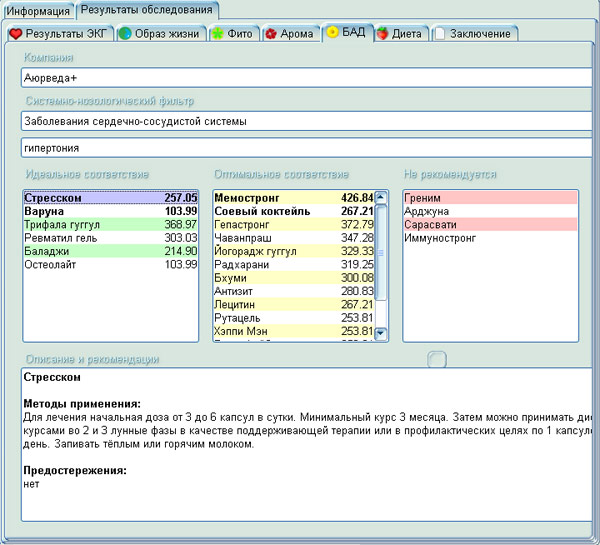Select Ревматил гель row
This screenshot has width=600, height=545.
(x=111, y=238)
